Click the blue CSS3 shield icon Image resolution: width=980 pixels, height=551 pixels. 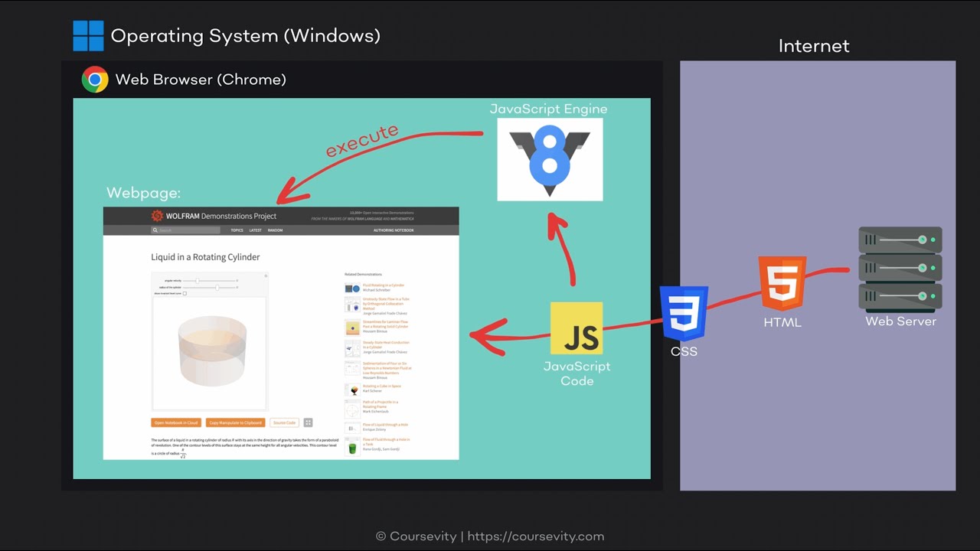click(x=684, y=314)
